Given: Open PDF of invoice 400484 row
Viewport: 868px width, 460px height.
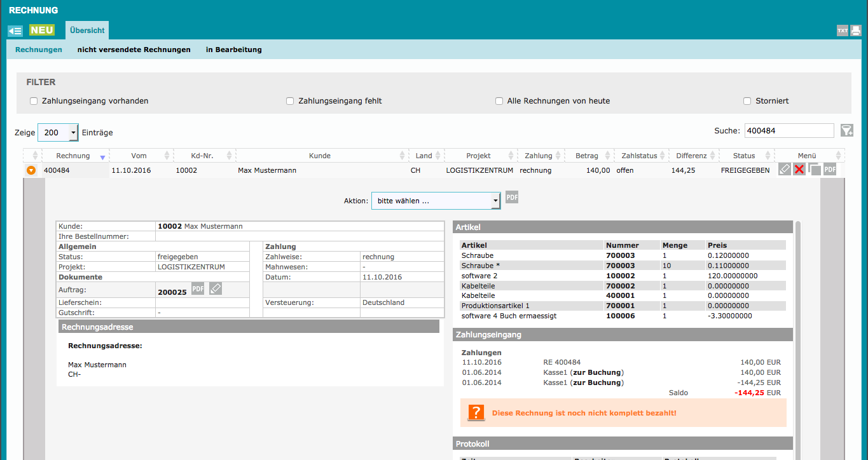Looking at the screenshot, I should pyautogui.click(x=830, y=170).
